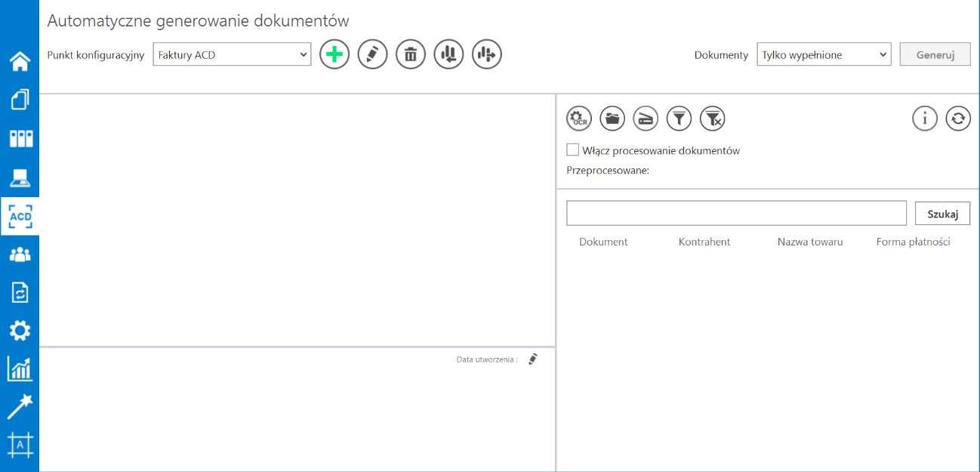The image size is (980, 472).
Task: Edit the creation date with the pencil icon
Action: tap(533, 359)
